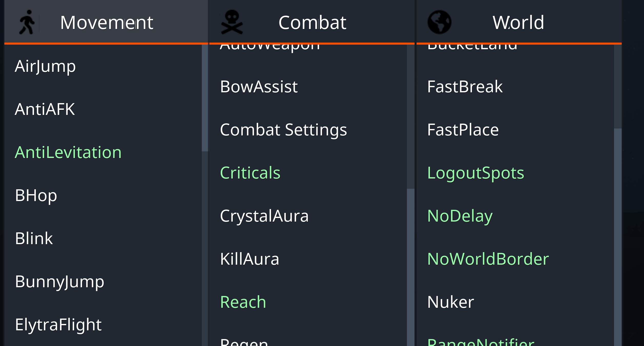Click the Combat panel scrollbar thumb
Image resolution: width=644 pixels, height=346 pixels.
pyautogui.click(x=411, y=267)
